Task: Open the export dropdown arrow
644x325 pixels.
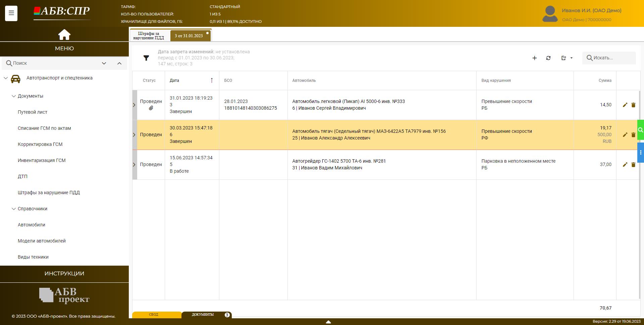Action: pyautogui.click(x=572, y=58)
